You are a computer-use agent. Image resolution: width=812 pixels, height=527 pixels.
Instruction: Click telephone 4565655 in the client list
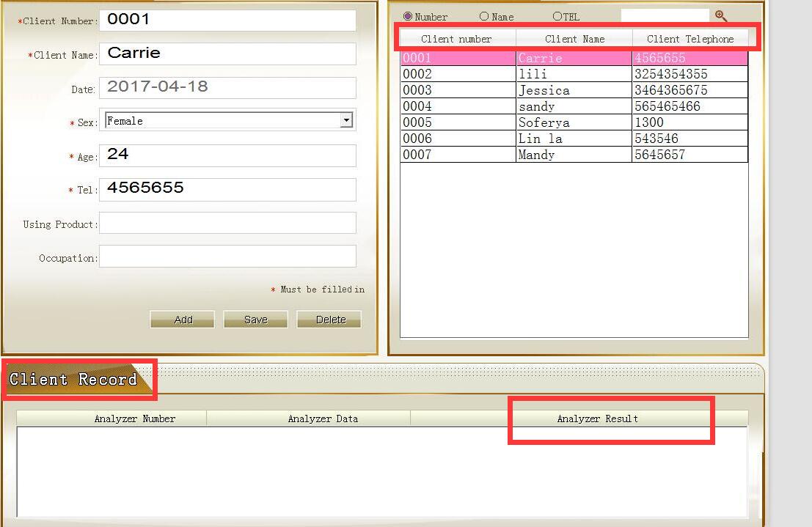660,57
